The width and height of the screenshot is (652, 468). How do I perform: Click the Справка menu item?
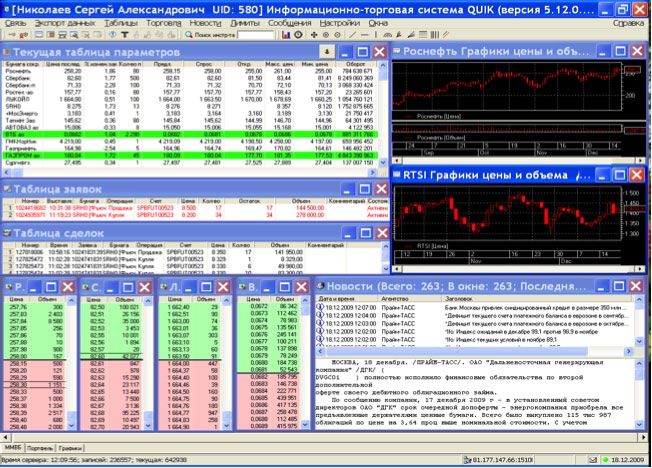tap(627, 20)
